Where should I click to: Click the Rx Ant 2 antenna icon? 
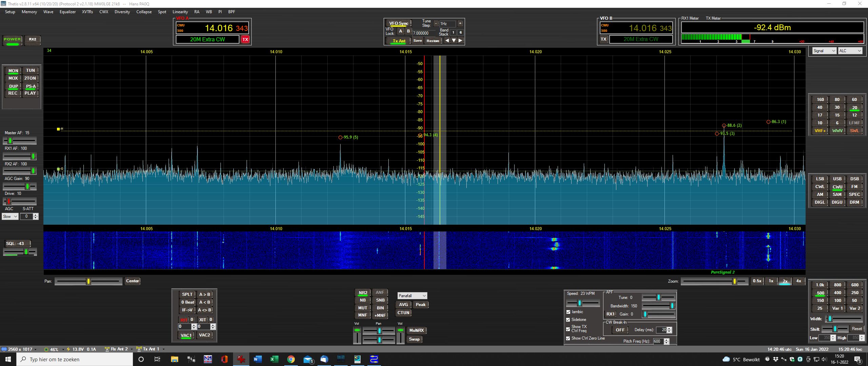tap(107, 349)
